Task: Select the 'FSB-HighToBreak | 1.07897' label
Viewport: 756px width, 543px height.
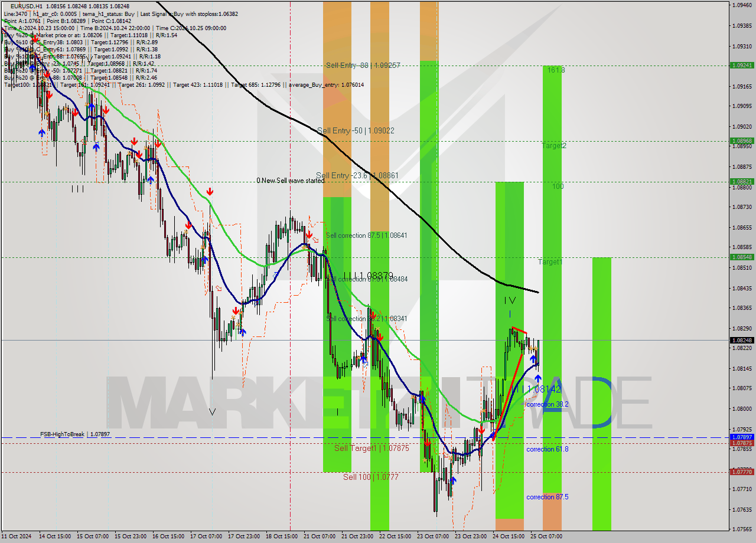Action: pos(75,434)
